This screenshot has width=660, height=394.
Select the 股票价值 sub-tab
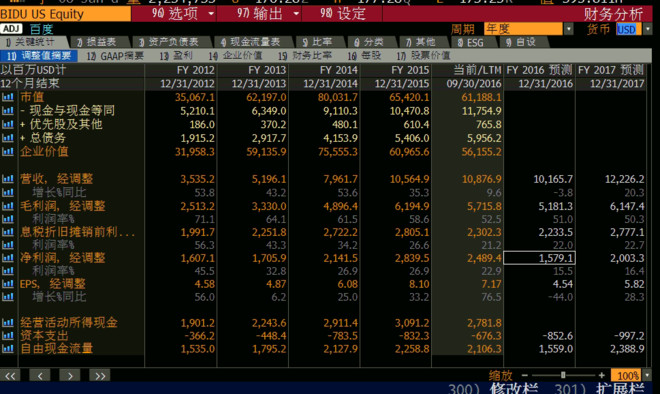point(423,56)
